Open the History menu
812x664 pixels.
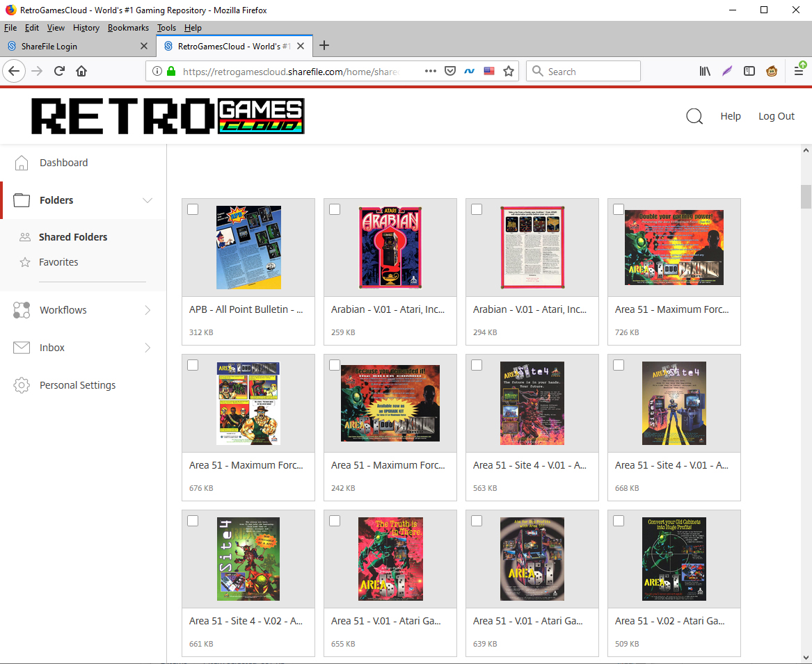pyautogui.click(x=86, y=27)
